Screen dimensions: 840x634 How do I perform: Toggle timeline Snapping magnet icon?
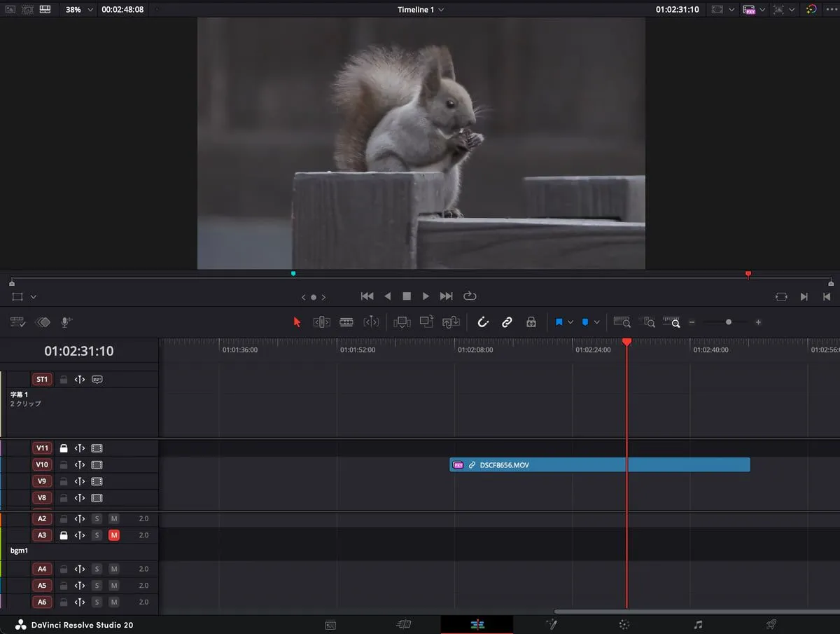tap(482, 322)
